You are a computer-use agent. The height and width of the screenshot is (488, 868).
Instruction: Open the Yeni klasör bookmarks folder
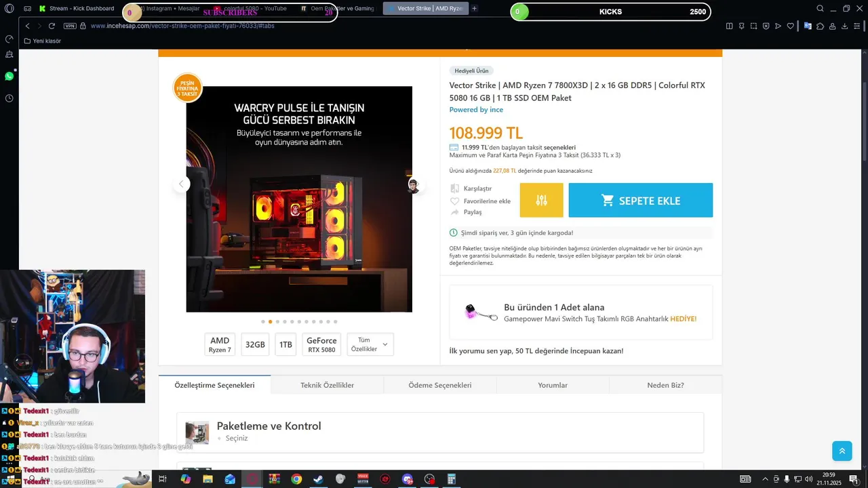(x=42, y=41)
